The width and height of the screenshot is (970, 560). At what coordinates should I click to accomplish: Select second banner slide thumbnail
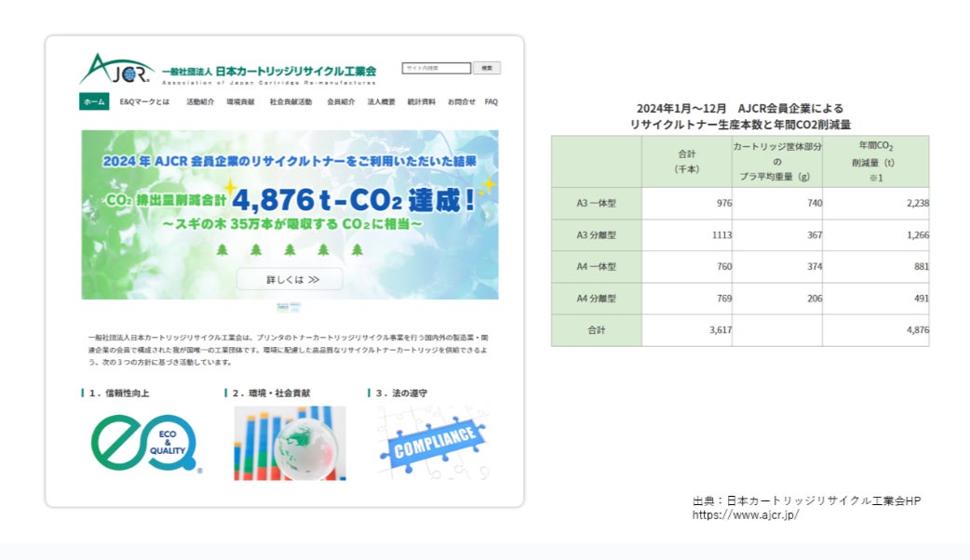[x=296, y=307]
